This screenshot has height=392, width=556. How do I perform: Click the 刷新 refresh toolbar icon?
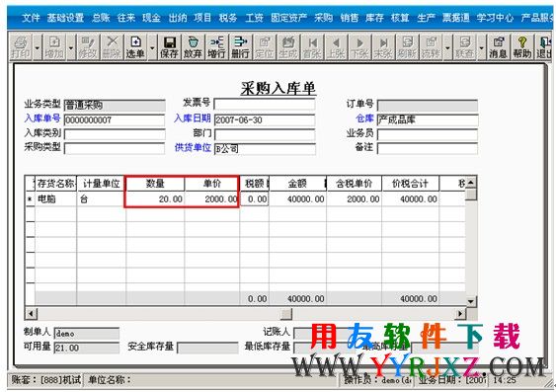click(x=407, y=47)
